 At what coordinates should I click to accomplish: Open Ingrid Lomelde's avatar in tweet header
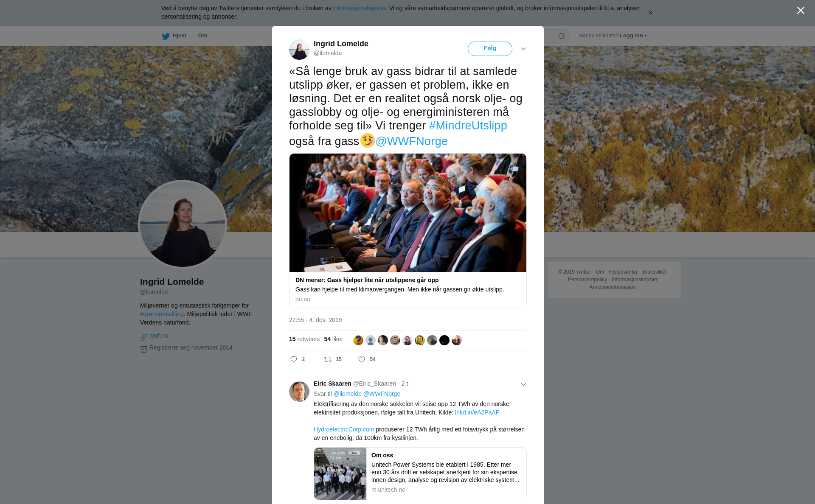299,49
